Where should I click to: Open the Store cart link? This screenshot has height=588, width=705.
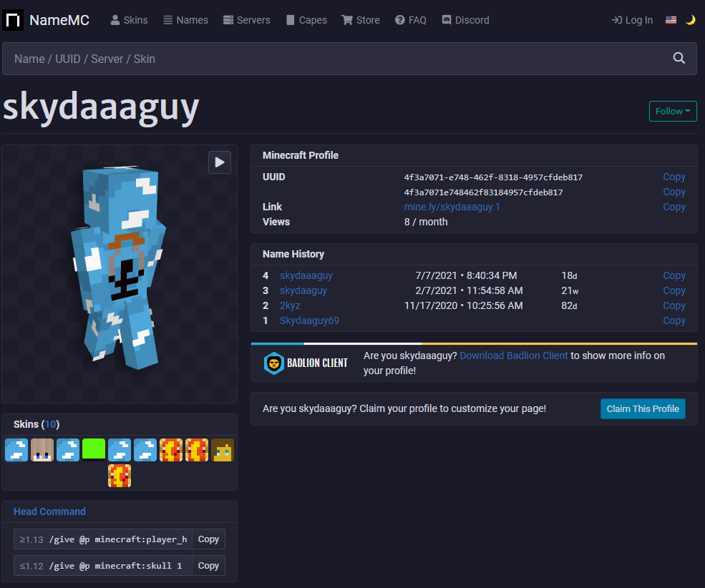[x=361, y=20]
